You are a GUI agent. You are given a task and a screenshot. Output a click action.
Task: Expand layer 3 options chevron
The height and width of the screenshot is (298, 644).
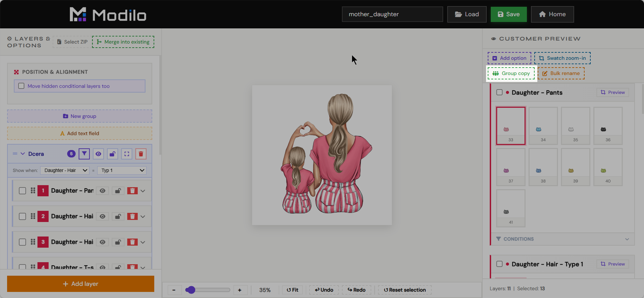point(143,242)
